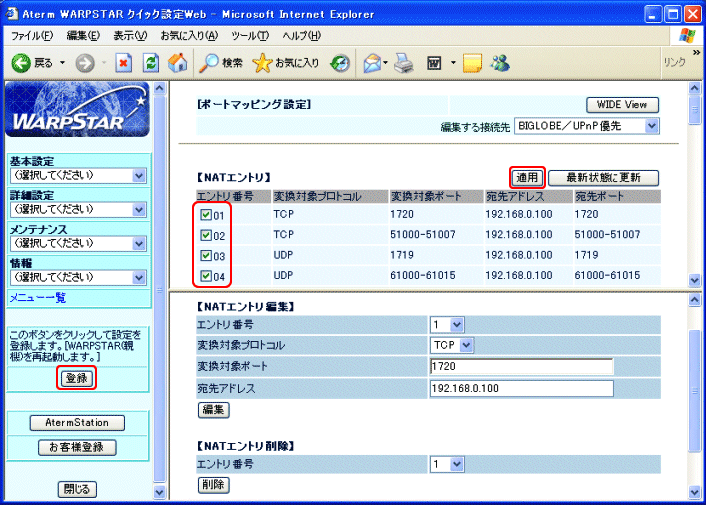706x505 pixels.
Task: Click the 適用 apply button
Action: (527, 177)
